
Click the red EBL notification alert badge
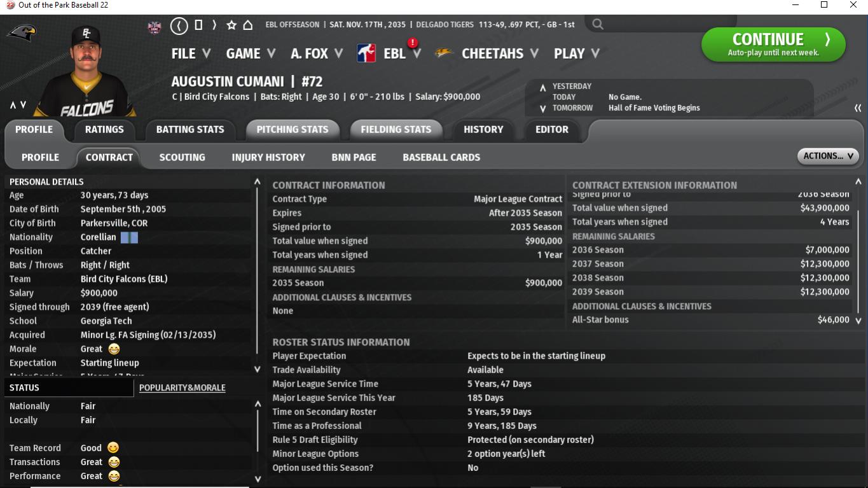tap(413, 43)
